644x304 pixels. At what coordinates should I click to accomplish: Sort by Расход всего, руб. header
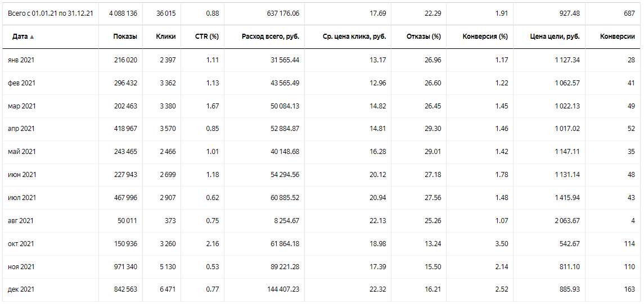tap(271, 37)
